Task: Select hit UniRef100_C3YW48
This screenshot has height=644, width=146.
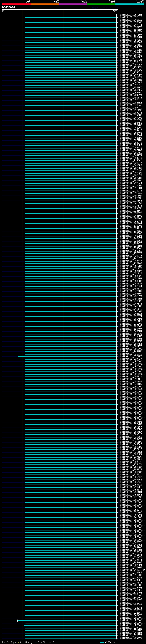Action: pos(131,512)
